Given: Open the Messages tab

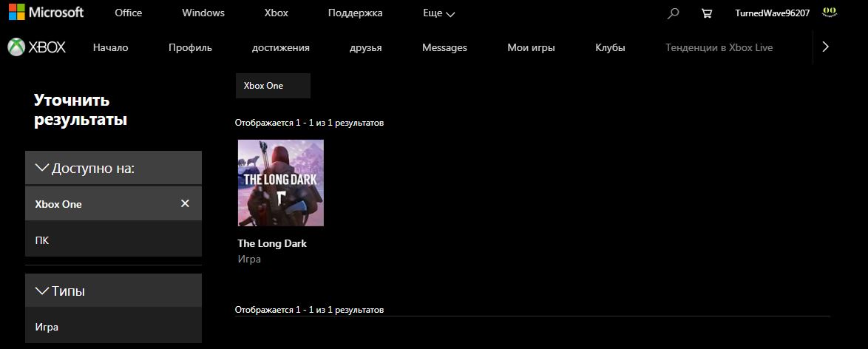Looking at the screenshot, I should pyautogui.click(x=444, y=47).
